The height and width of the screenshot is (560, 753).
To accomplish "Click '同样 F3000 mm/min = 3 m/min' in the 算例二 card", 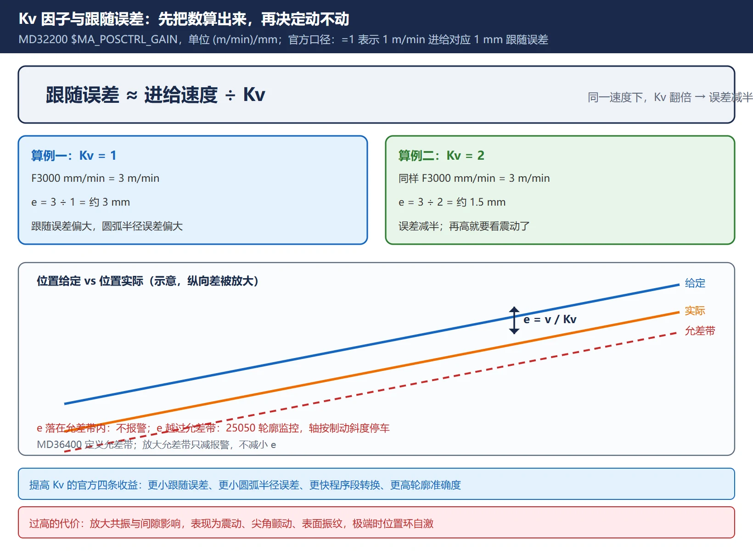I will coord(474,178).
